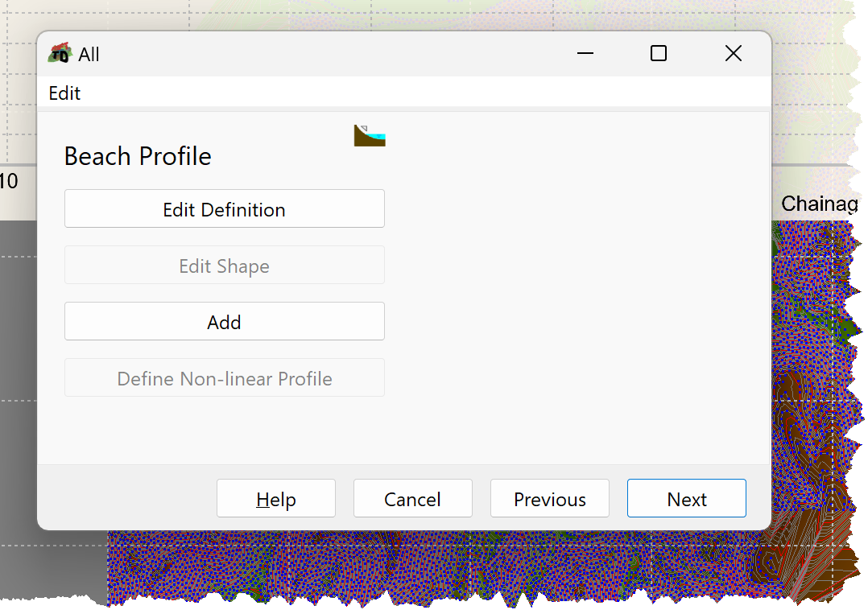Click the Chainage axis label
The image size is (868, 614).
point(820,204)
